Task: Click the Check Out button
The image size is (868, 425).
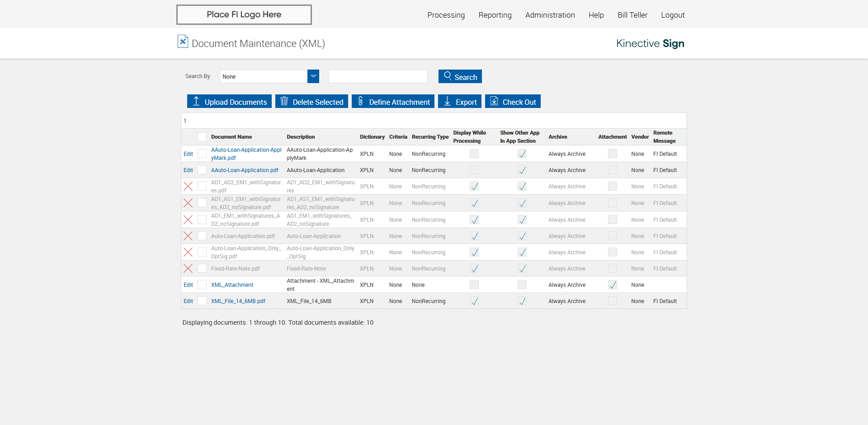Action: tap(513, 102)
